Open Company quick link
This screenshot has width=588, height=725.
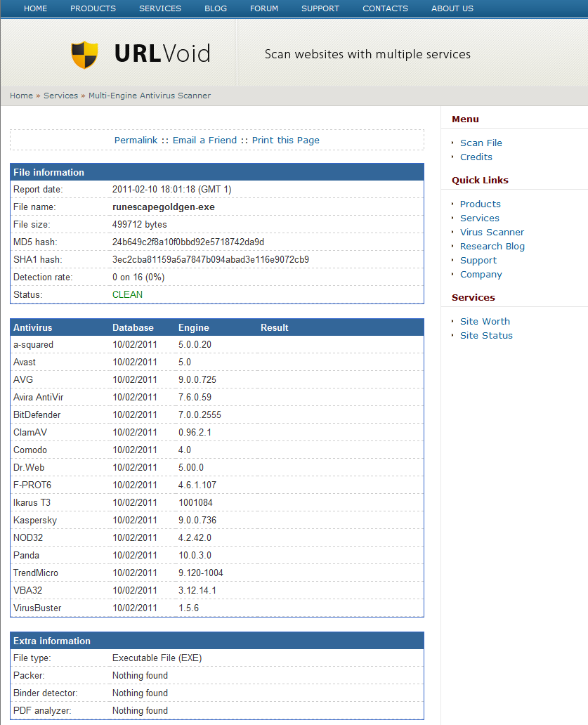(481, 275)
